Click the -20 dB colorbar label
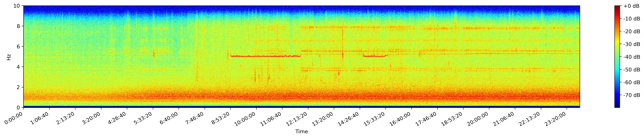The height and width of the screenshot is (138, 644). point(632,32)
